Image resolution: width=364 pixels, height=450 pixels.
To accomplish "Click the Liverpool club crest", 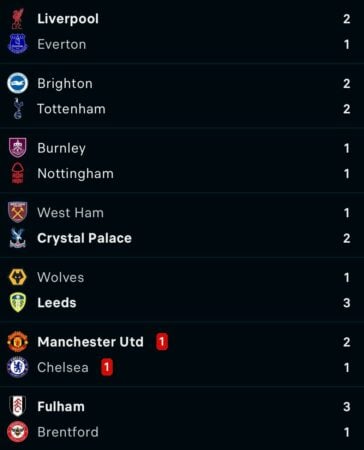I will pos(18,19).
